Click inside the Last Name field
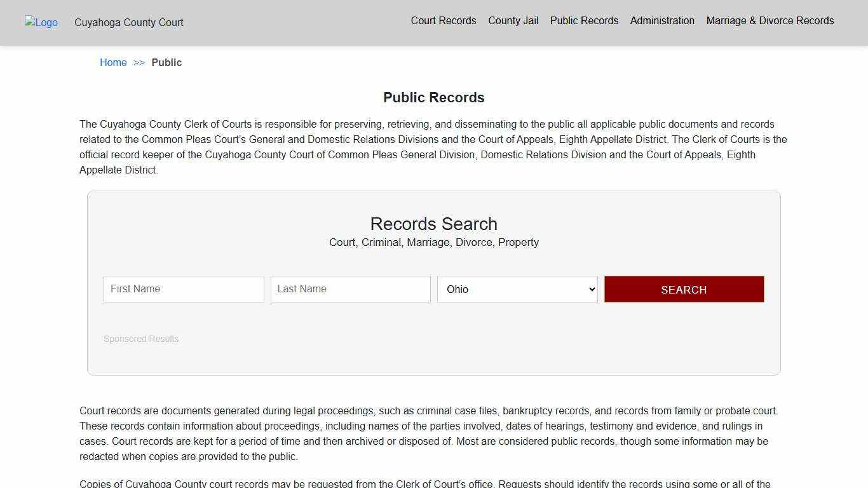The image size is (868, 488). 350,289
